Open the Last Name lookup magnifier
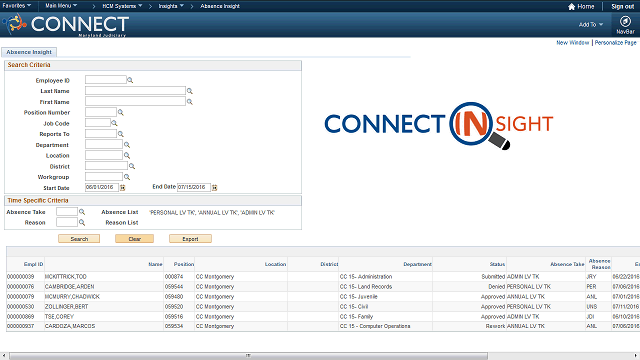 189,91
